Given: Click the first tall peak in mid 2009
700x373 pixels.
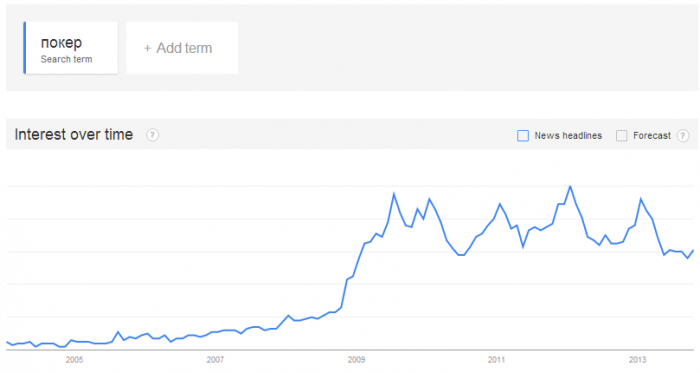Looking at the screenshot, I should coord(394,194).
